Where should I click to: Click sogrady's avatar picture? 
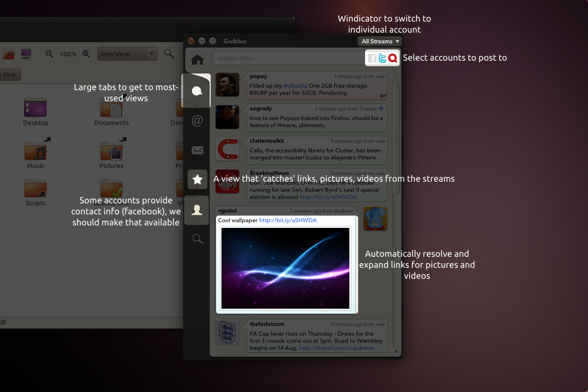tap(227, 117)
